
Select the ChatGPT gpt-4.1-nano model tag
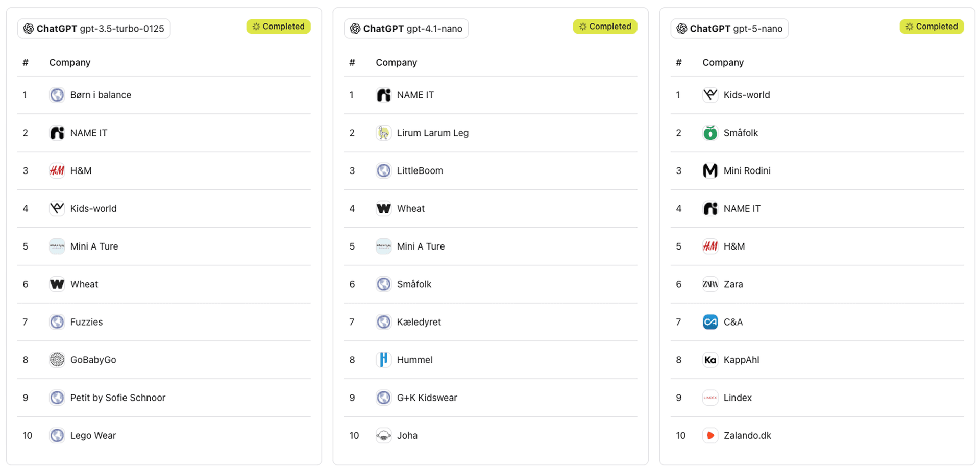tap(406, 29)
